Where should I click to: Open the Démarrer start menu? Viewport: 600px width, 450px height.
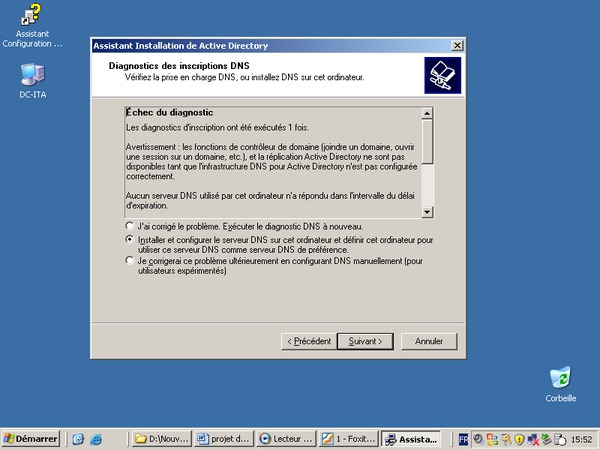[31, 439]
